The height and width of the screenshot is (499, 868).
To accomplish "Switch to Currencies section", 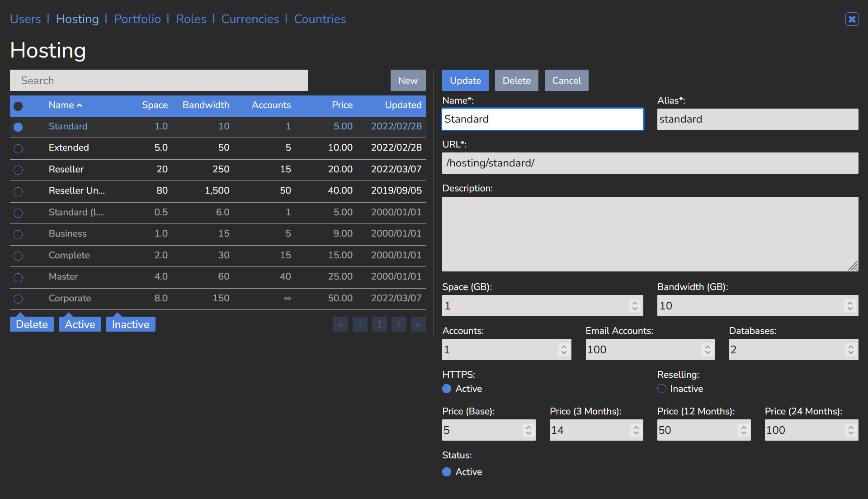I will click(250, 19).
